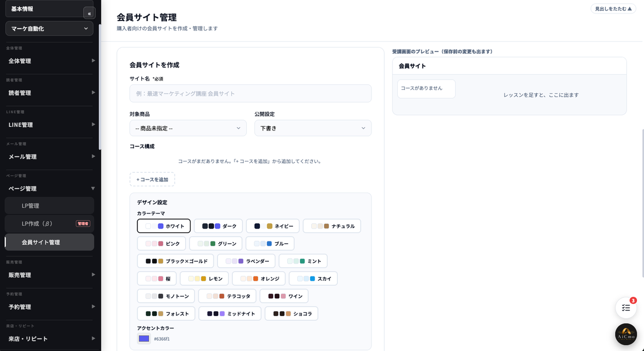644x351 pixels.
Task: Choose the スカイ theme
Action: [313, 279]
